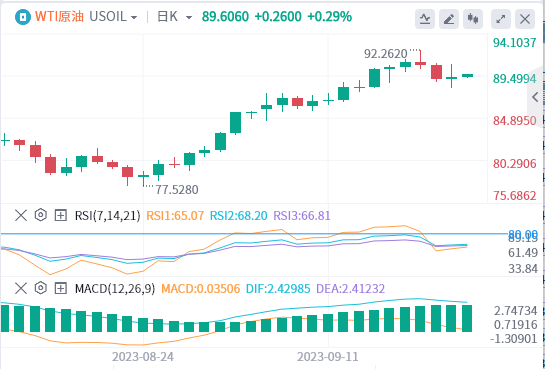Open the 日K timeframe dropdown
The width and height of the screenshot is (545, 369).
click(x=174, y=17)
